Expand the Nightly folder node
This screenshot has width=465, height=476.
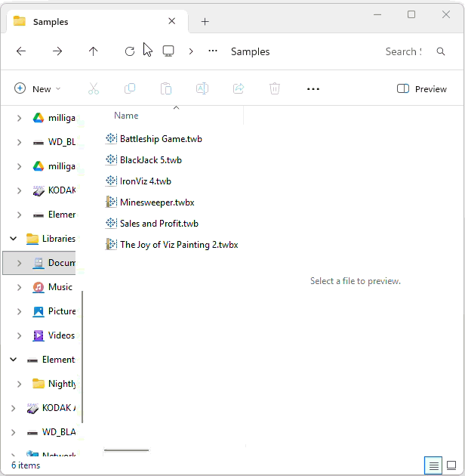(19, 384)
